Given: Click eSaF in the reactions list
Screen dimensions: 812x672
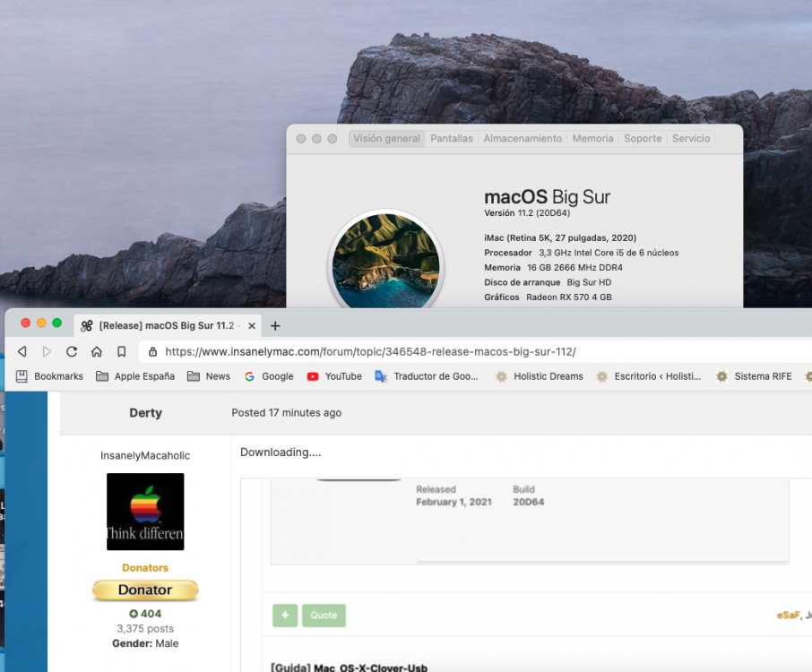Looking at the screenshot, I should click(788, 615).
